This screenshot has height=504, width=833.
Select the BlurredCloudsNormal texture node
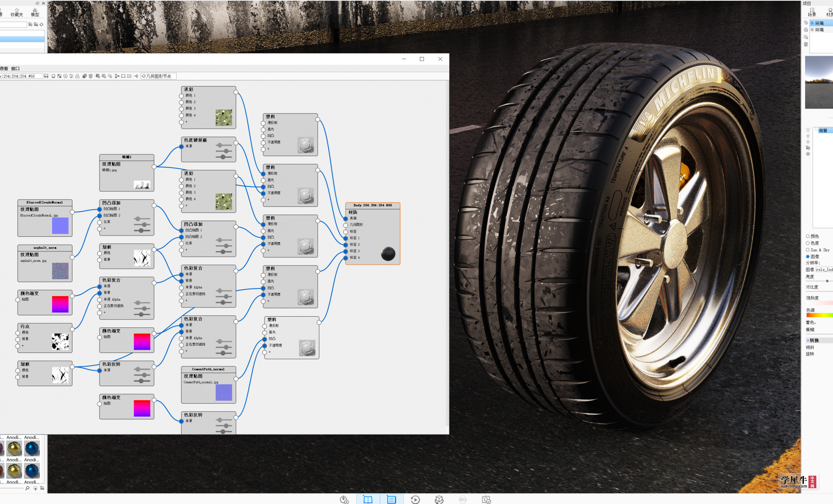pyautogui.click(x=45, y=218)
